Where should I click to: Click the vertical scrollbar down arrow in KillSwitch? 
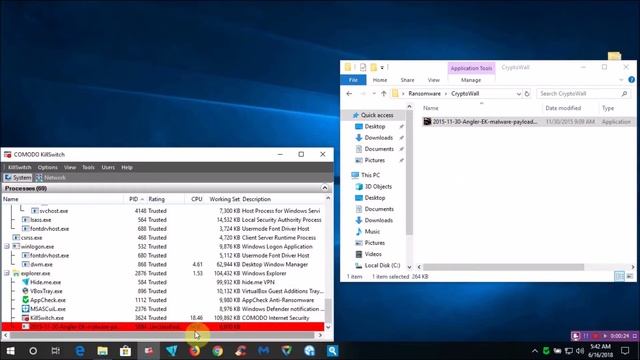tap(328, 327)
